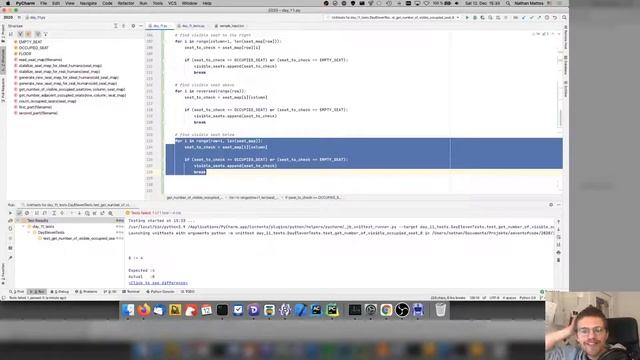The width and height of the screenshot is (640, 360).
Task: Switch to day_11_tests.py editor tab
Action: click(x=193, y=26)
